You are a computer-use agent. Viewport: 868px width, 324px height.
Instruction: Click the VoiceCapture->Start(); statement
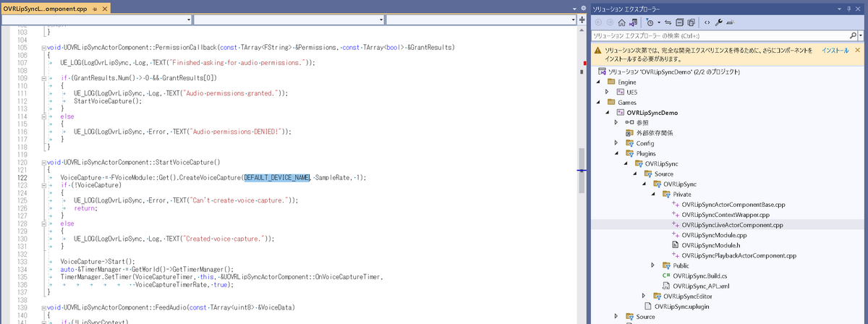pyautogui.click(x=97, y=261)
